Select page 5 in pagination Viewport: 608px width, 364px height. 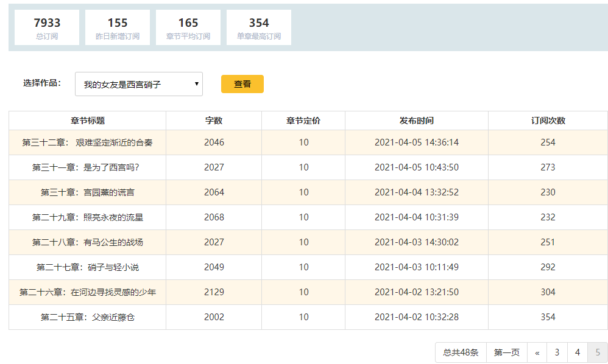point(597,352)
